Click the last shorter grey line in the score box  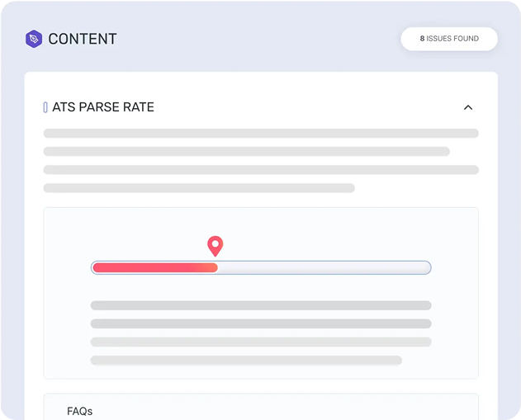pyautogui.click(x=246, y=361)
